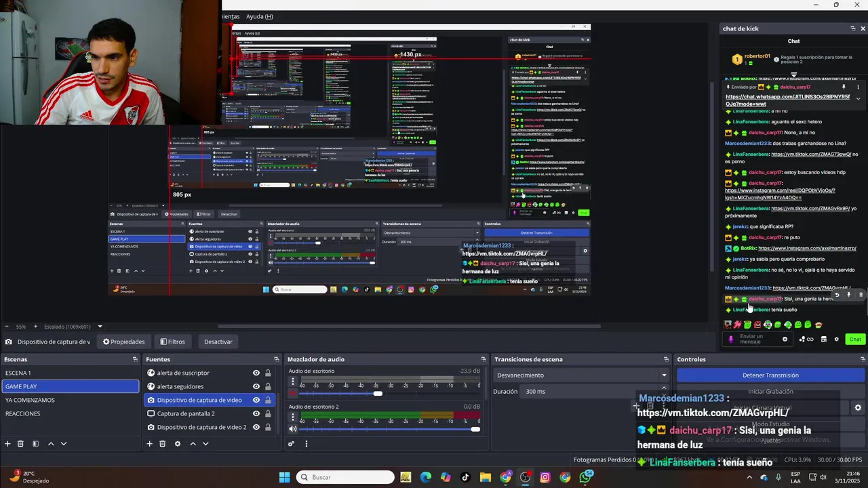Viewport: 868px width, 488px height.
Task: Open File Explorer from the taskbar
Action: tap(485, 477)
